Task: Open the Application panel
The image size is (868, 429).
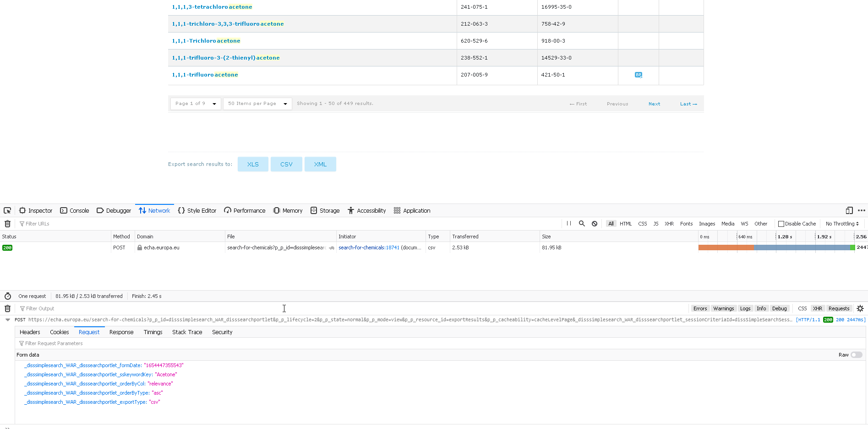Action: coord(412,210)
